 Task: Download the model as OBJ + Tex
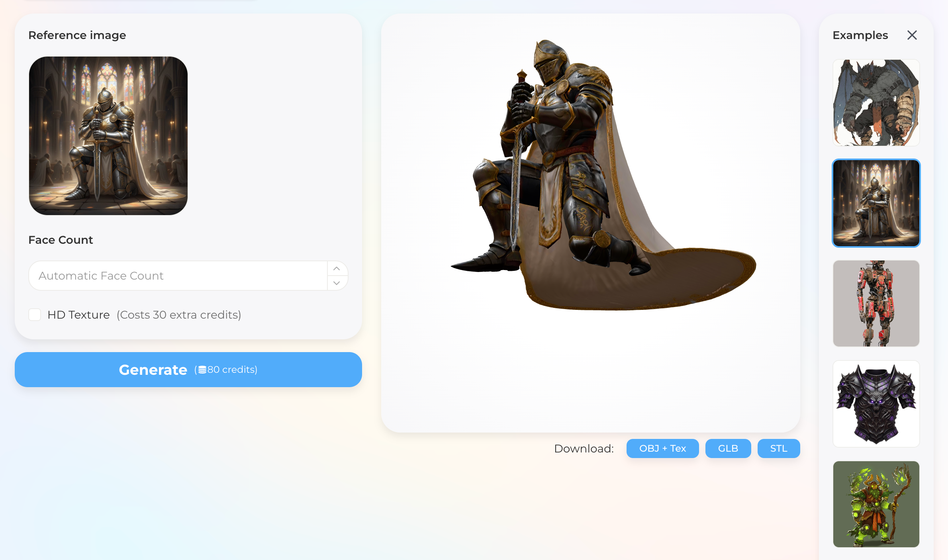point(662,448)
